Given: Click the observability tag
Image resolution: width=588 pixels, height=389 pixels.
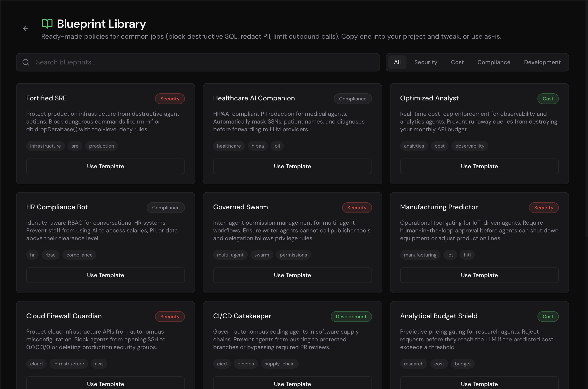Looking at the screenshot, I should click(x=469, y=146).
